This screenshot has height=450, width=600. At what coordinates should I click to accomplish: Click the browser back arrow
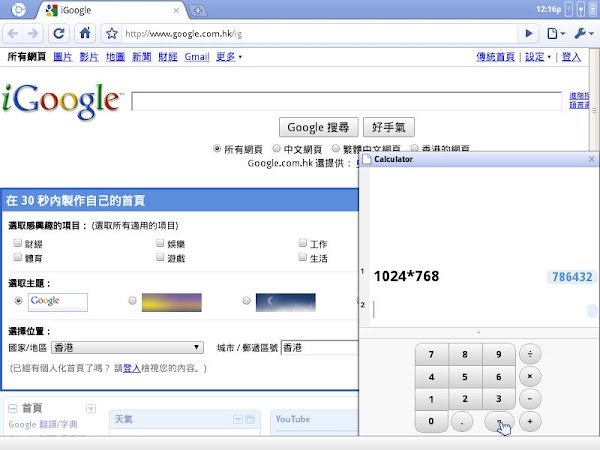coord(13,34)
